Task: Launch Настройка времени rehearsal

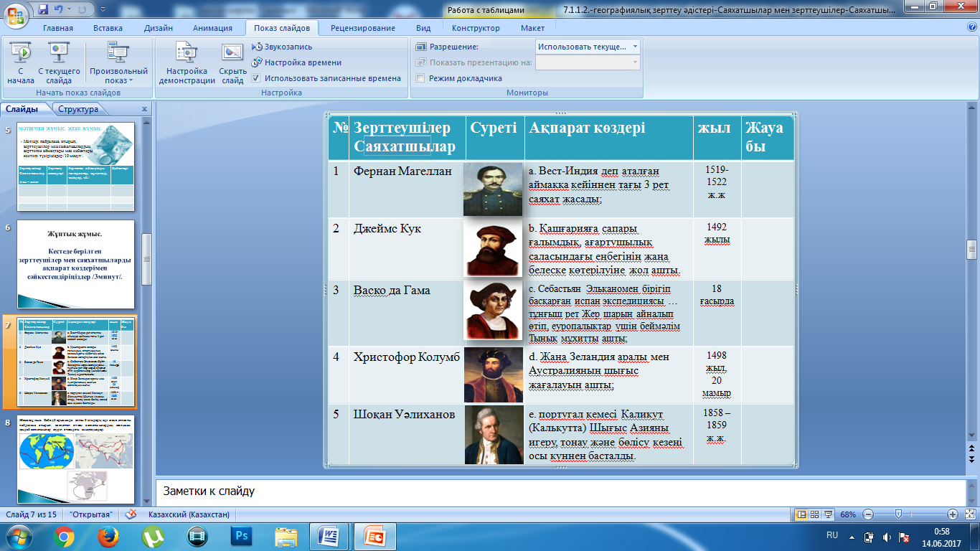Action: point(297,62)
